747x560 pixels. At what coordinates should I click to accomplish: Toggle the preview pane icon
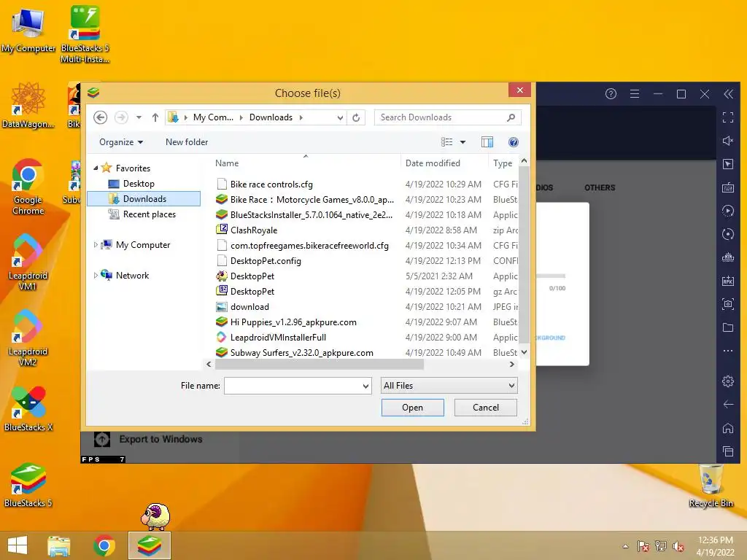point(487,142)
